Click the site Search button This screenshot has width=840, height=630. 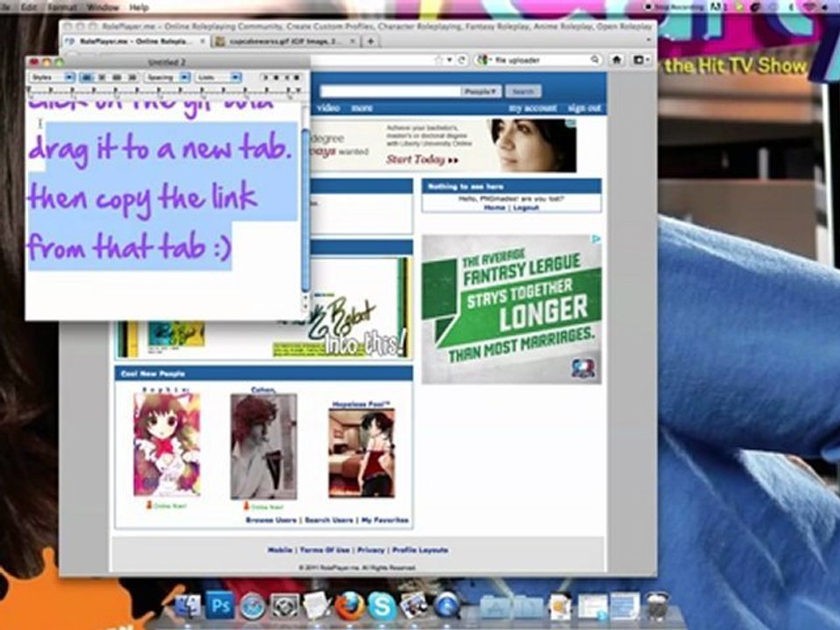point(523,92)
